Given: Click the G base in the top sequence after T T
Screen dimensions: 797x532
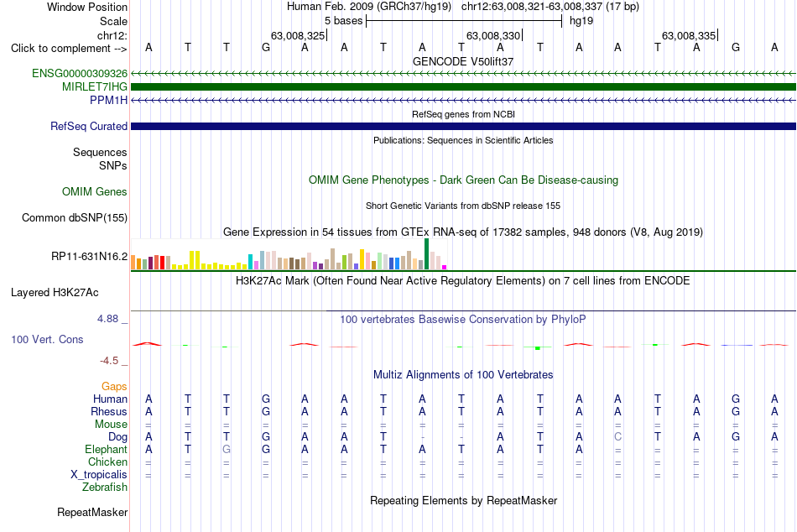Looking at the screenshot, I should click(x=266, y=48).
